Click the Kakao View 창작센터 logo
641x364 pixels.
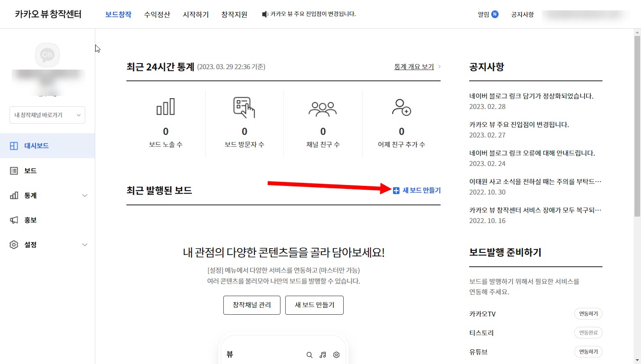click(48, 14)
